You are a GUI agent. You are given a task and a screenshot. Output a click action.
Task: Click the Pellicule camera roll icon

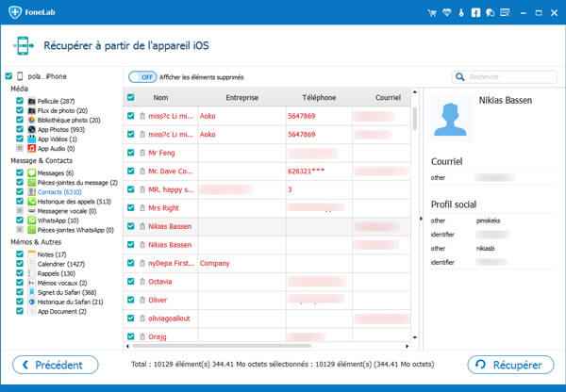pos(32,101)
